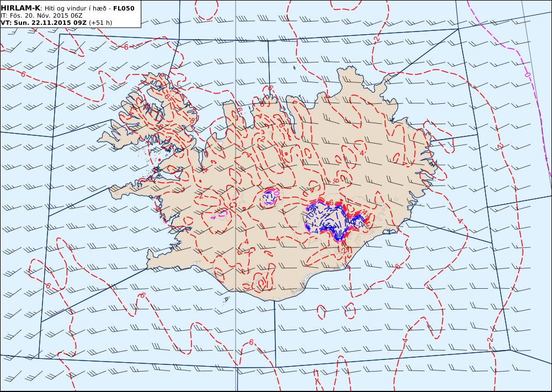Screen dimensions: 552x392
Task: Click the FL050 flight level label
Action: (x=124, y=8)
